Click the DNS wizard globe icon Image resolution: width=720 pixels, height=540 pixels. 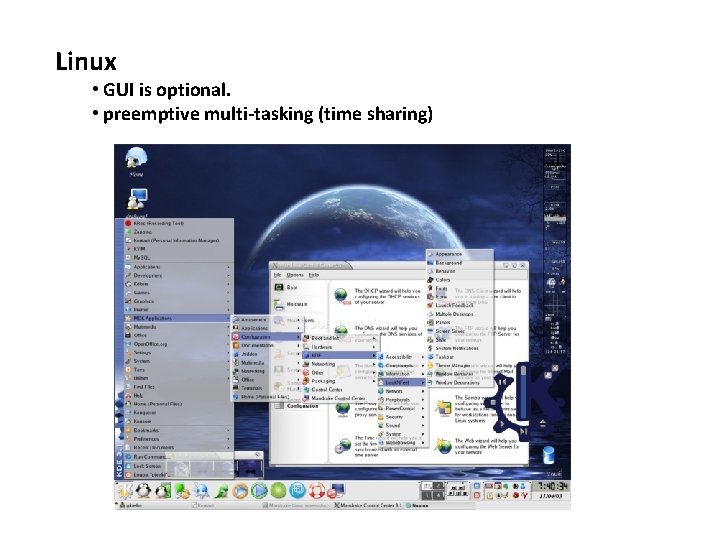point(341,331)
